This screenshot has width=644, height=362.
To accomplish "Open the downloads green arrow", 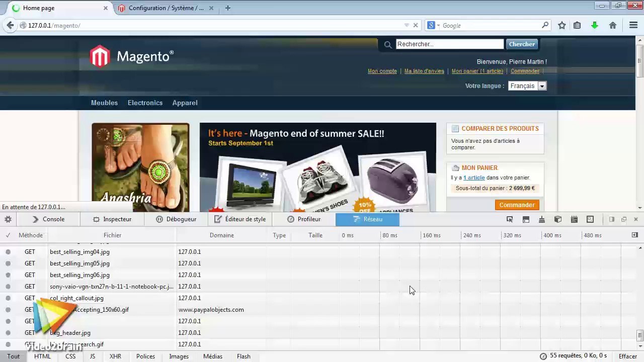I will (x=595, y=25).
